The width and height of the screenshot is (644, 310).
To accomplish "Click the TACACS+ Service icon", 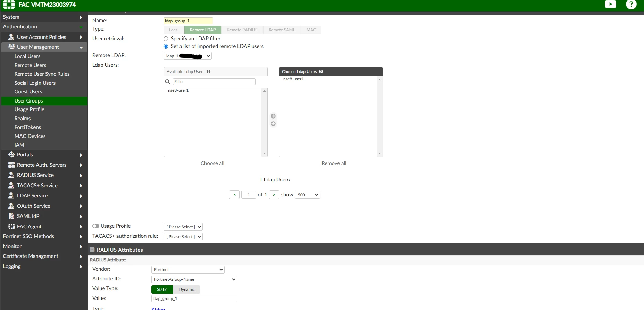I will tap(11, 185).
